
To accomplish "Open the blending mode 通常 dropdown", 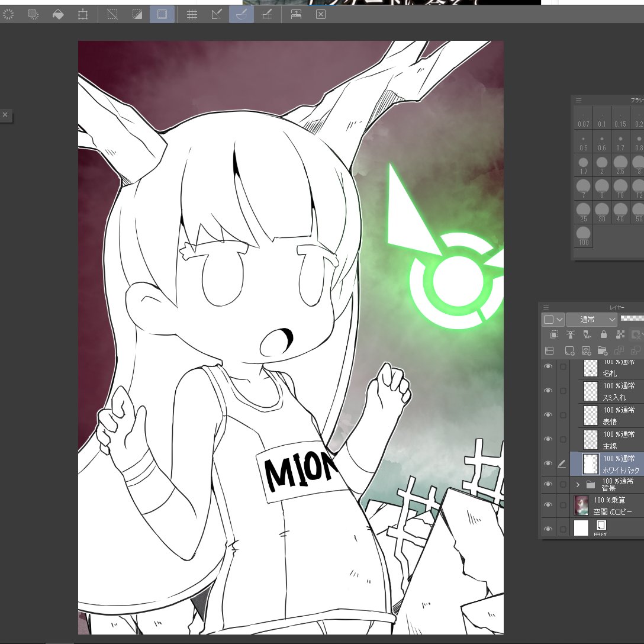I will pyautogui.click(x=592, y=320).
